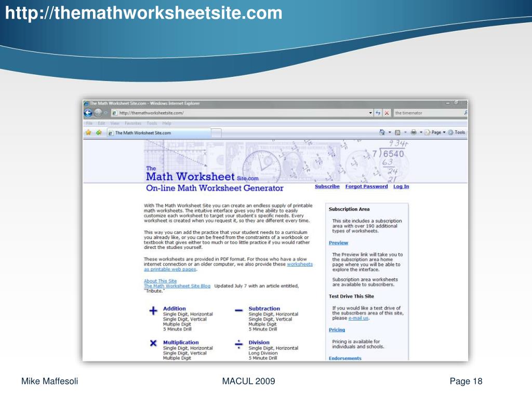This screenshot has width=532, height=399.
Task: Open the Preview link in Subscription Area
Action: (x=338, y=243)
